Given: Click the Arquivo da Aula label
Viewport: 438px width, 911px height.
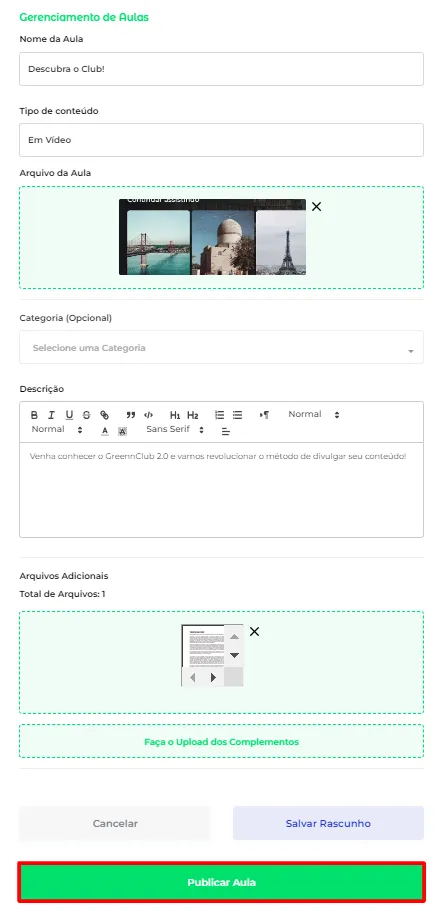Looking at the screenshot, I should pyautogui.click(x=55, y=173).
